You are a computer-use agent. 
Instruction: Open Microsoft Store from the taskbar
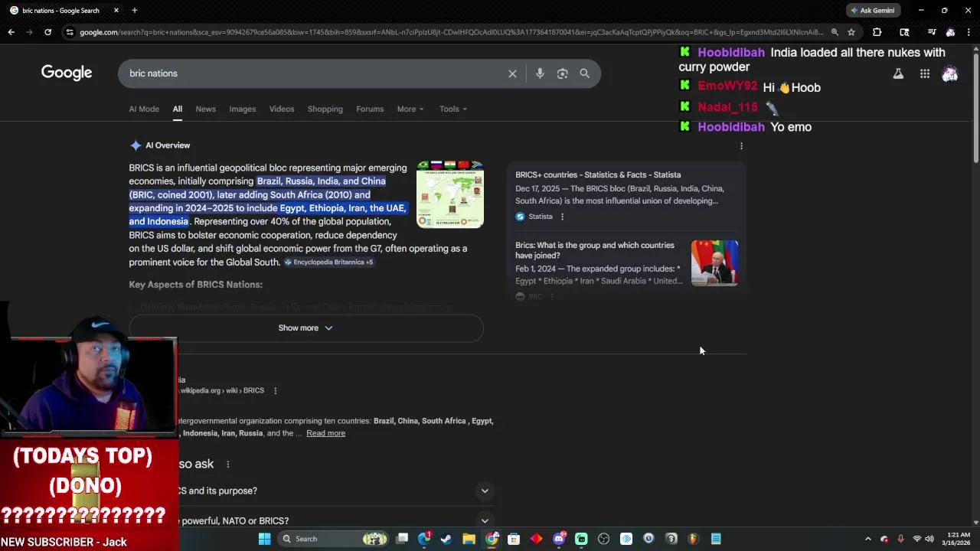(514, 539)
